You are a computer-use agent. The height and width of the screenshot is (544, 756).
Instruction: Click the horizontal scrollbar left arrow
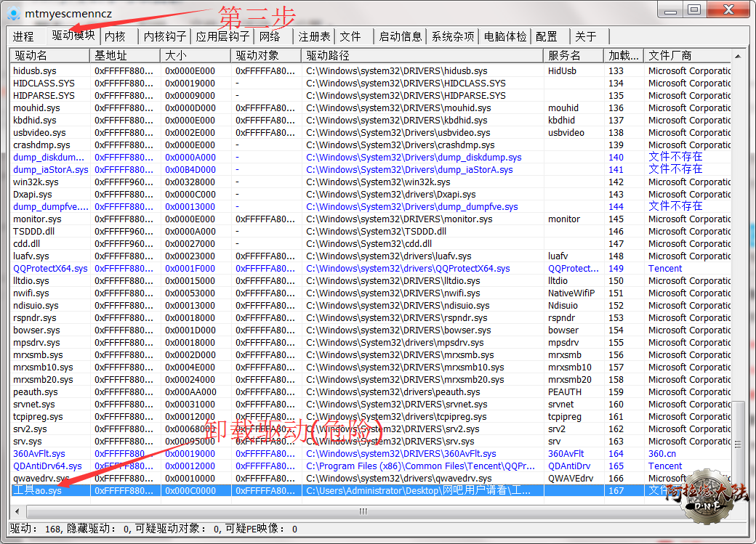(x=15, y=511)
